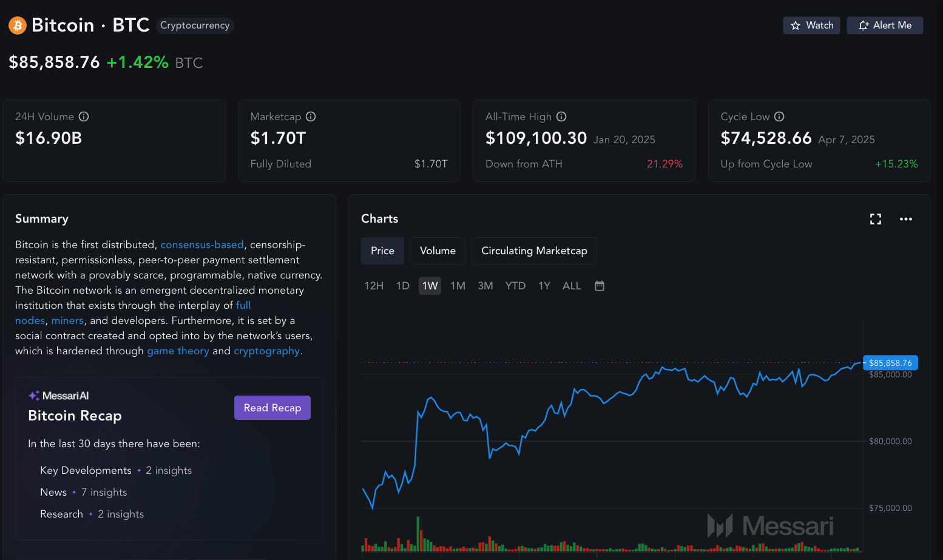Click the $16.90B 24H volume value
The image size is (943, 560).
[x=49, y=138]
